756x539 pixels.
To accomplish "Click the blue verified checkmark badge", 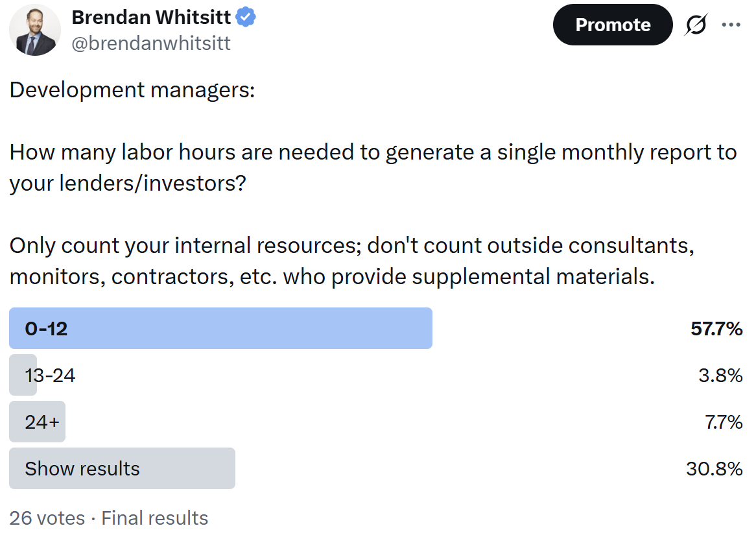I will click(246, 18).
